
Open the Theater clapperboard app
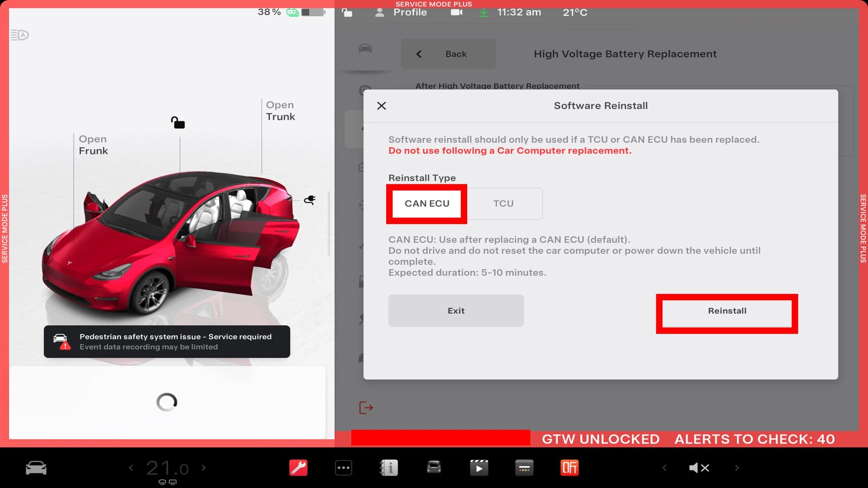coord(478,467)
